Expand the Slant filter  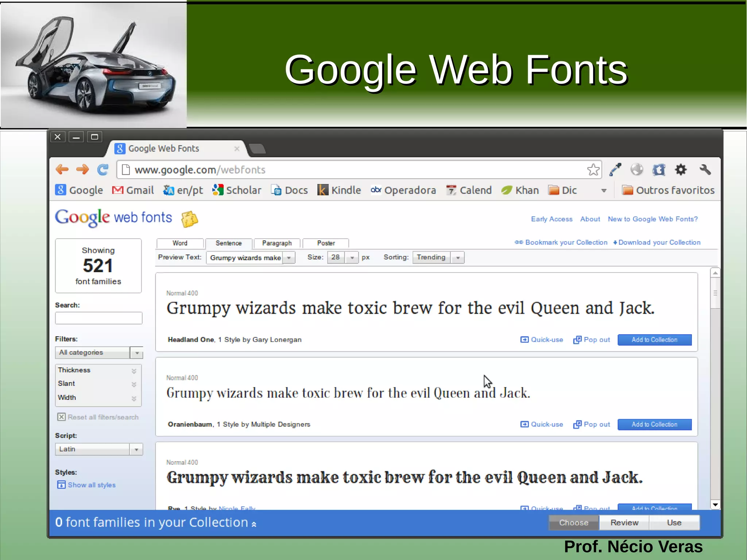[98, 383]
